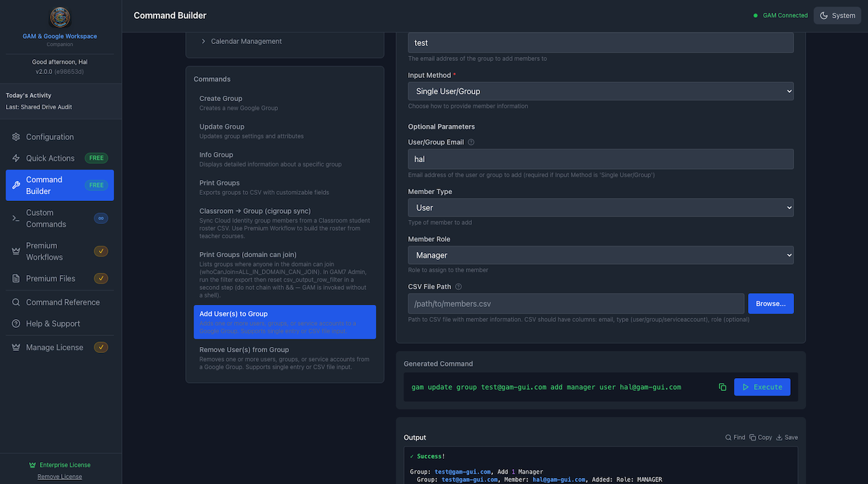
Task: Click the Help & Support question icon
Action: coord(16,324)
